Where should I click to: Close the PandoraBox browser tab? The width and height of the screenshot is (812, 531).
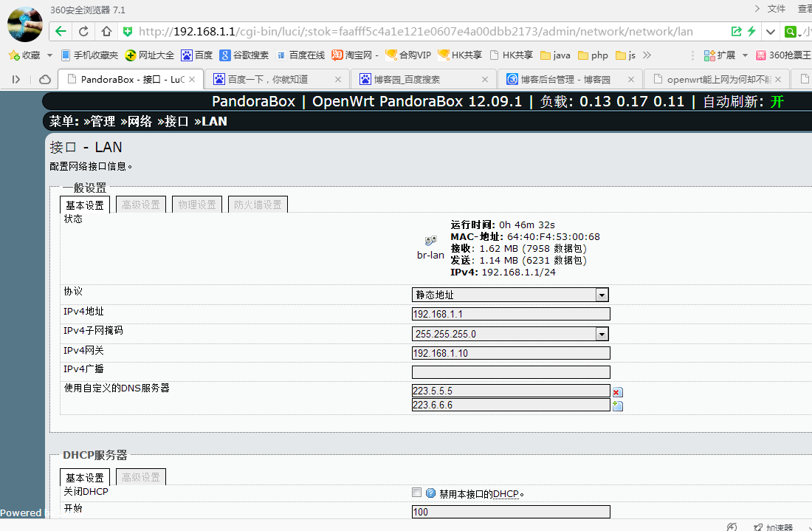pyautogui.click(x=192, y=79)
